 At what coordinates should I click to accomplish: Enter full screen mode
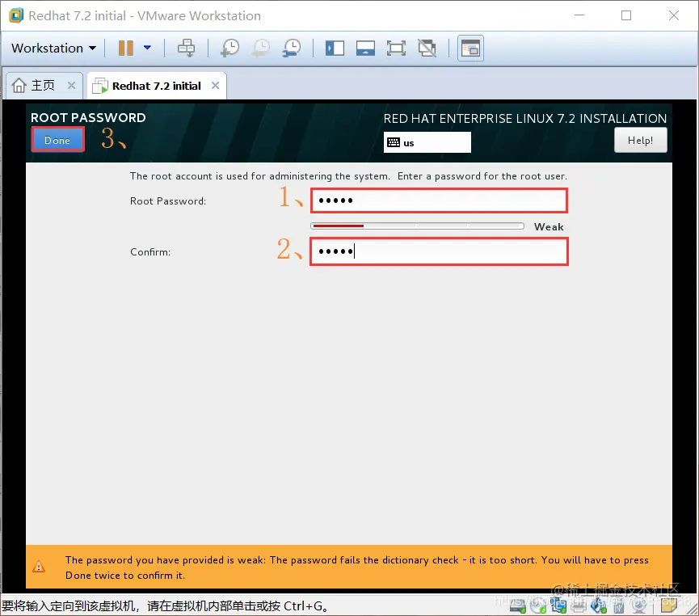pos(396,48)
